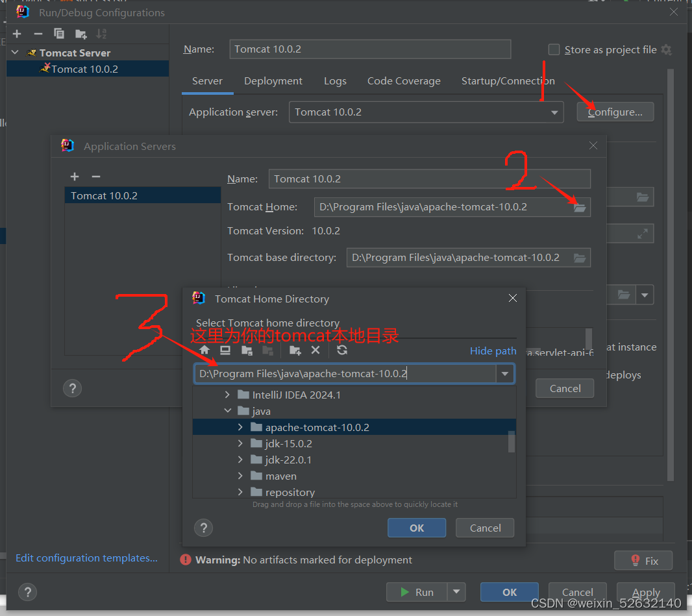Click help icon at bottom of Run/Debug Configurations
This screenshot has width=692, height=616.
coord(28,592)
